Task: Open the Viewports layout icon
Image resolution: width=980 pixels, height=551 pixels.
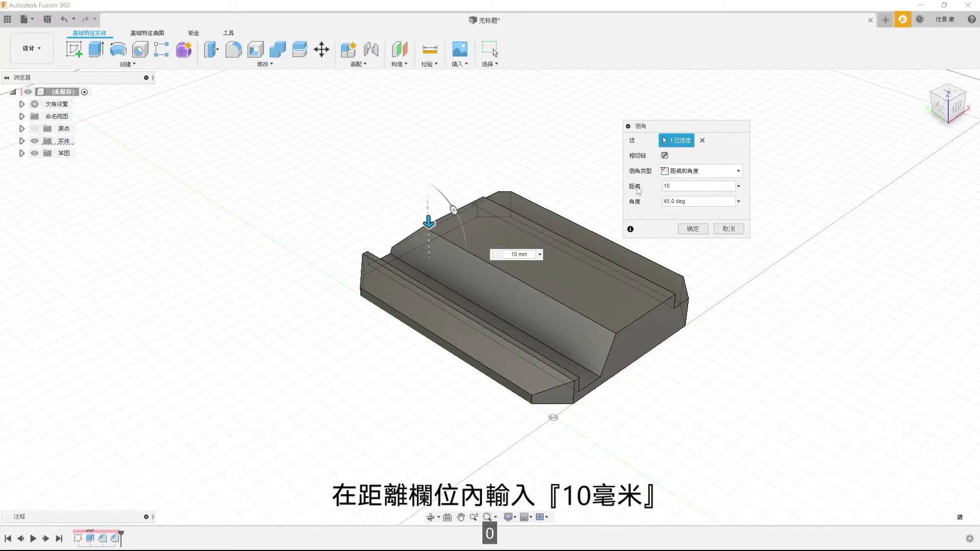Action: tap(540, 517)
